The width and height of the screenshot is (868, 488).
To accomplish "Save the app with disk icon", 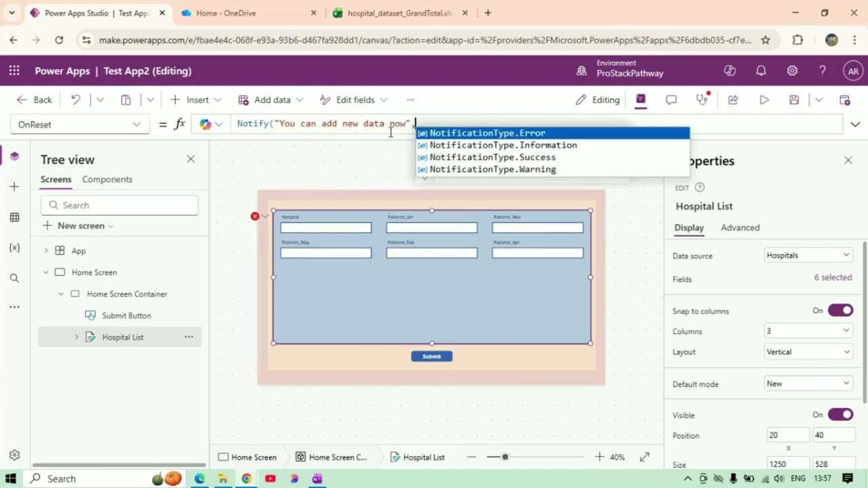I will point(794,100).
